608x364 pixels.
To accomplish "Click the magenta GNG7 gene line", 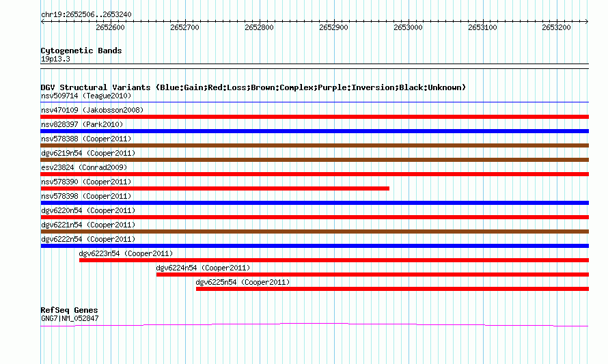I will (x=314, y=324).
